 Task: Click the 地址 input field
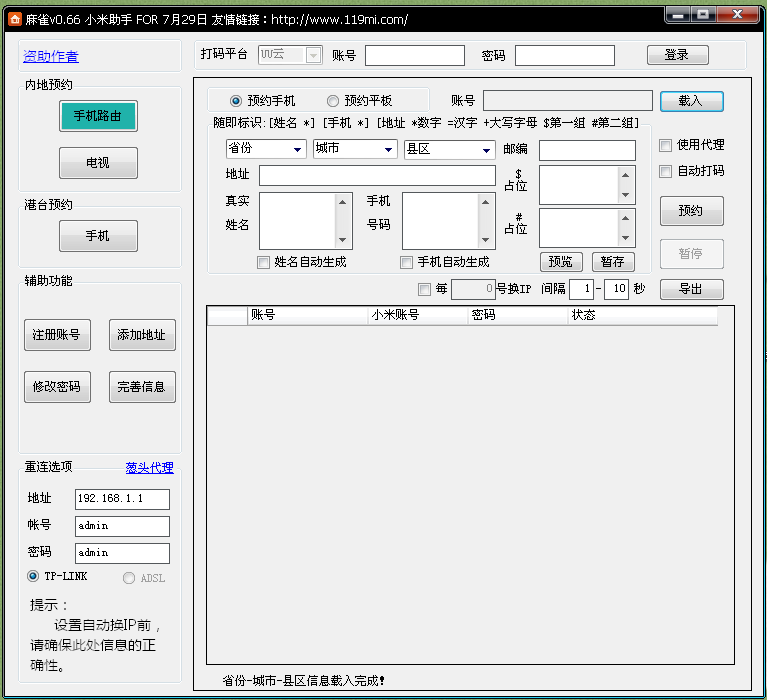(x=376, y=176)
